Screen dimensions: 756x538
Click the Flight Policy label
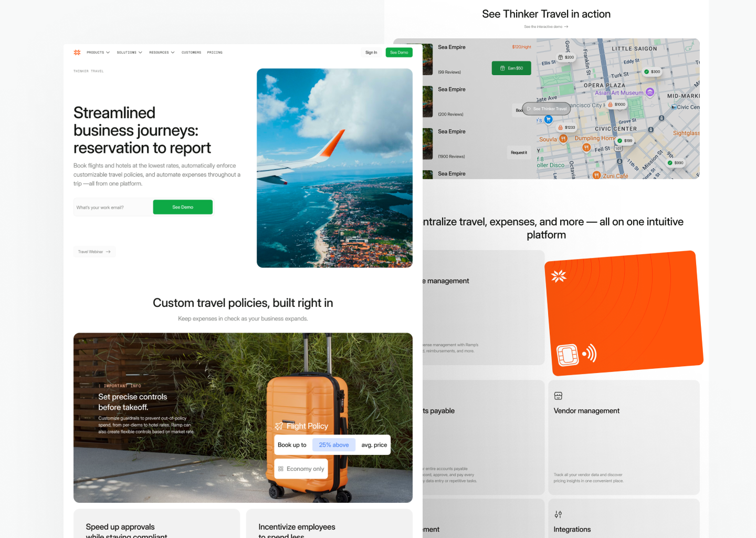point(307,426)
